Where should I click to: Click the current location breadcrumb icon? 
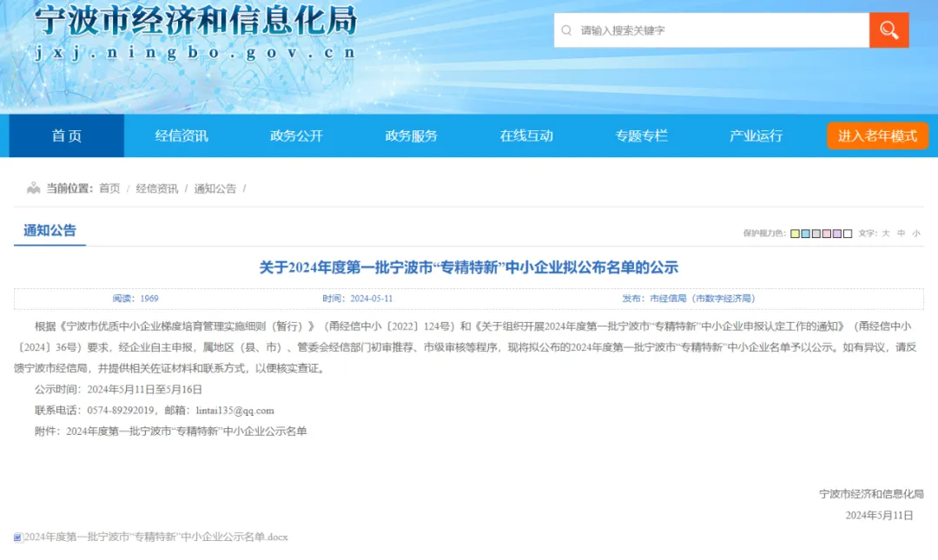coord(33,188)
